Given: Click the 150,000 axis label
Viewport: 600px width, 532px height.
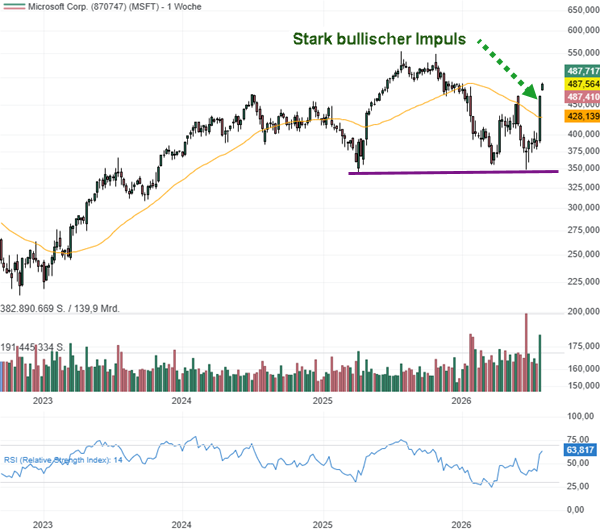Looking at the screenshot, I should (x=584, y=385).
